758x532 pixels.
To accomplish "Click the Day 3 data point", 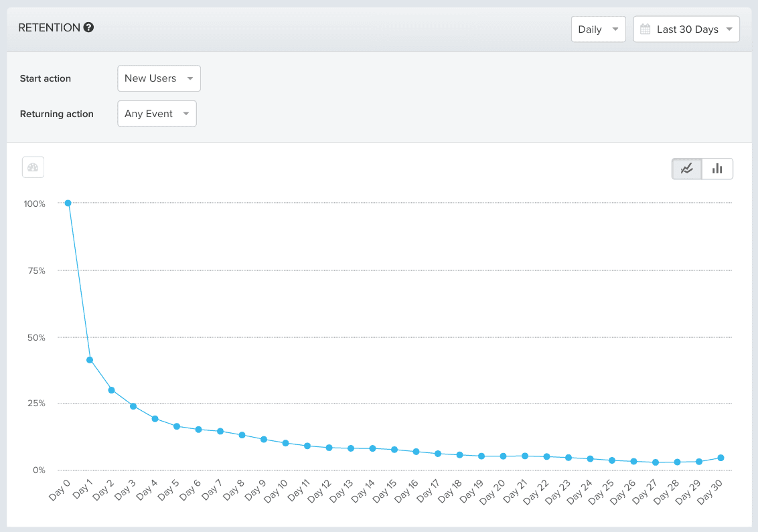I will (x=133, y=406).
